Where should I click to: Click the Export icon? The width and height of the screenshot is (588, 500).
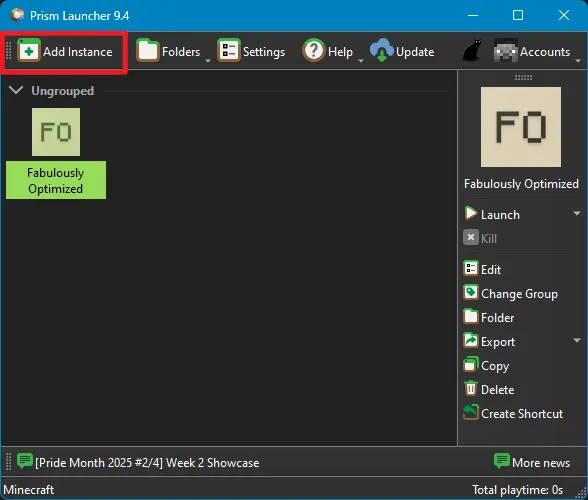pos(471,341)
